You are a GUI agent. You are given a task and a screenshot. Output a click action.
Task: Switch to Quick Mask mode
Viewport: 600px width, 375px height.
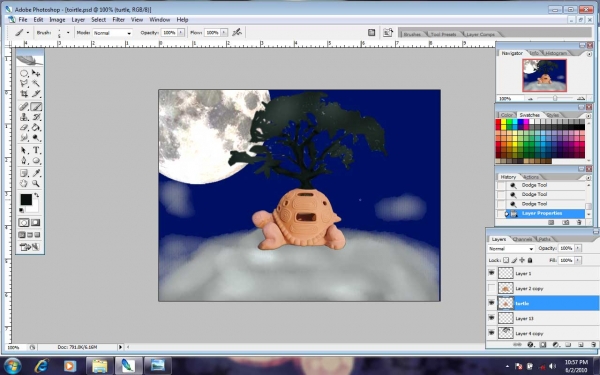pyautogui.click(x=36, y=223)
